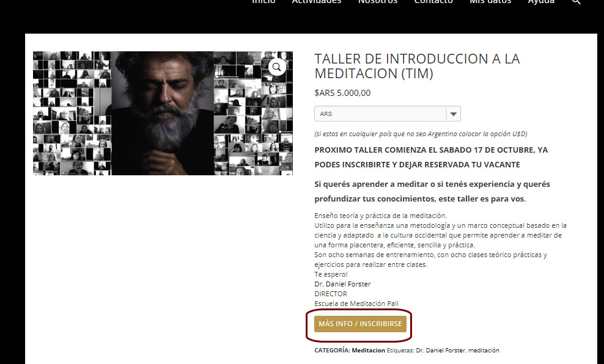The height and width of the screenshot is (364, 604).
Task: Select the ARS currency combo box
Action: 387,114
